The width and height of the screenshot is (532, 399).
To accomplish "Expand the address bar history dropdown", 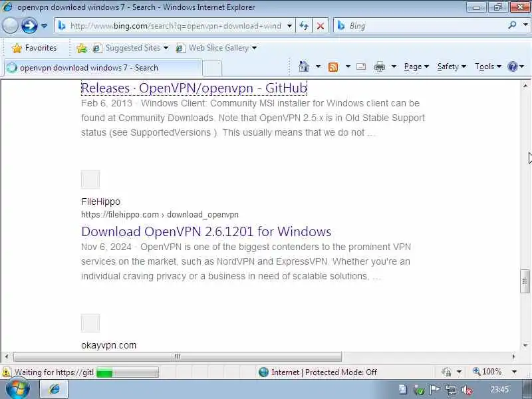I will [289, 26].
